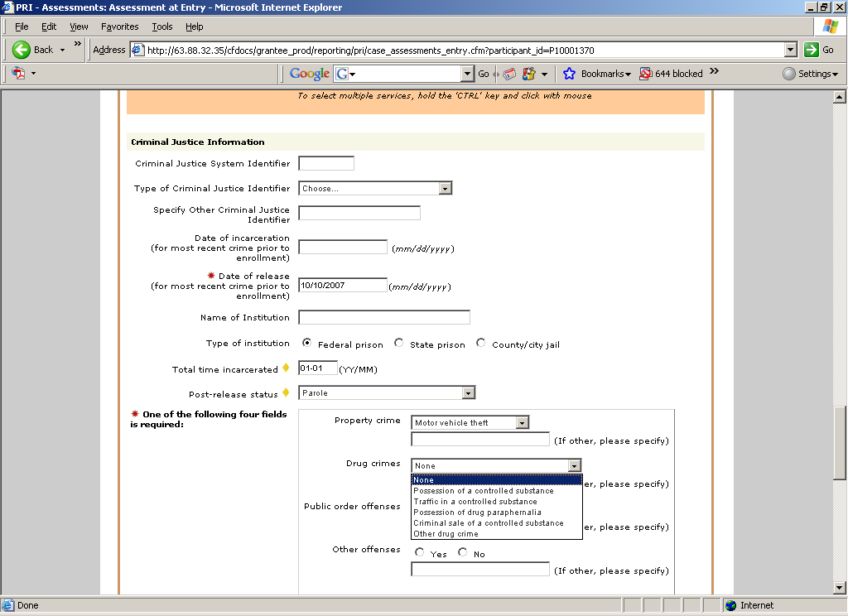Open Google toolbar Settings menu
This screenshot has height=616, width=848.
point(810,74)
